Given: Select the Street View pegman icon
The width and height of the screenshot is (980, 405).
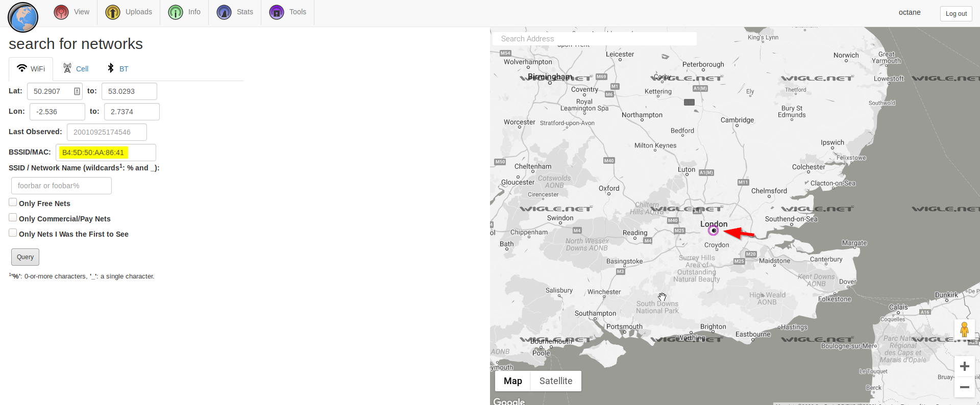Looking at the screenshot, I should [x=964, y=330].
